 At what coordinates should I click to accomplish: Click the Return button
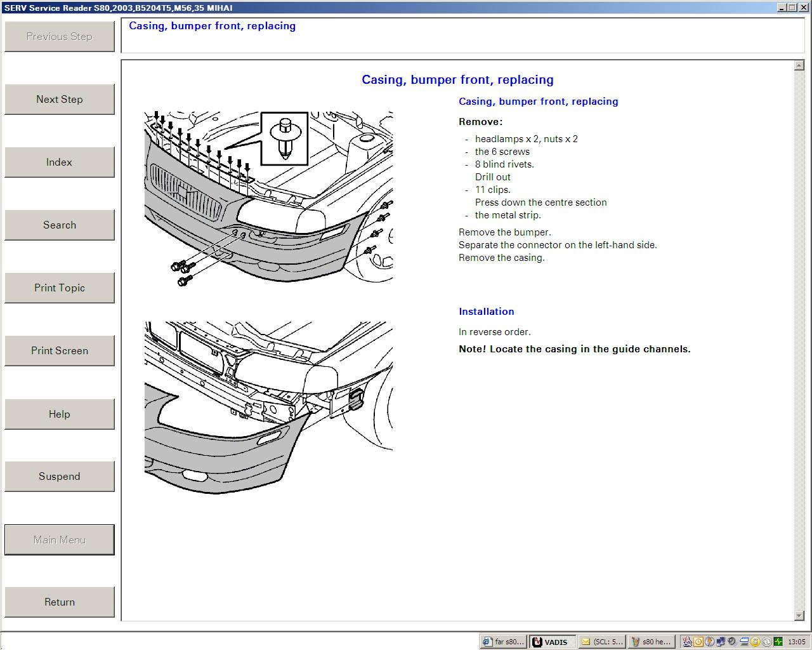click(x=60, y=602)
